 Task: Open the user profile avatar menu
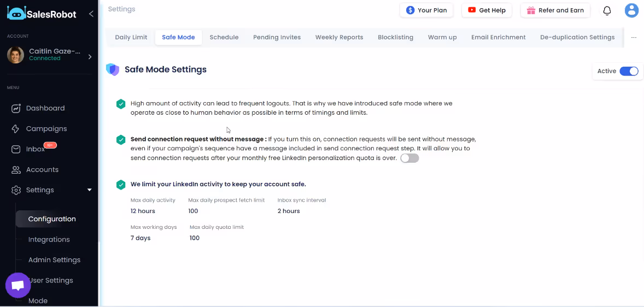click(x=631, y=10)
